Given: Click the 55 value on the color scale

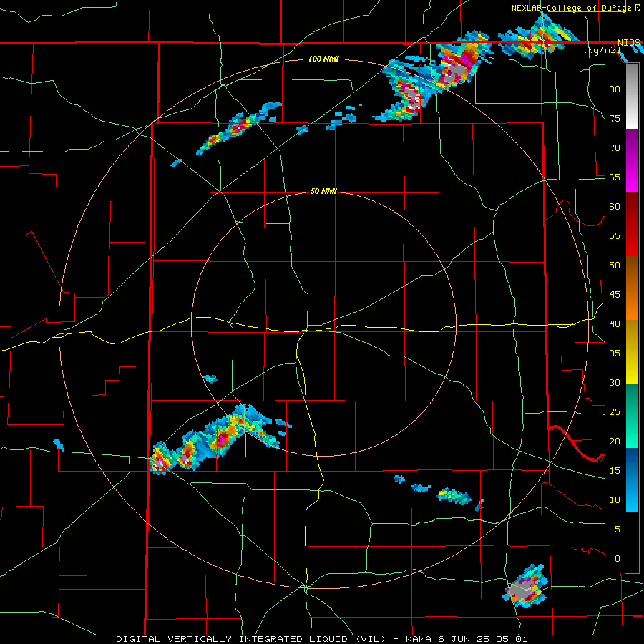Looking at the screenshot, I should point(615,235).
